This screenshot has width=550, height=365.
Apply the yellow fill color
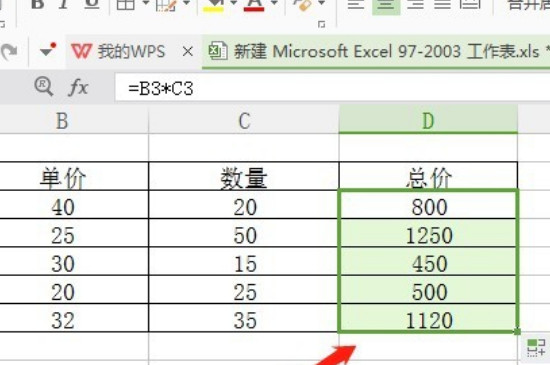213,5
